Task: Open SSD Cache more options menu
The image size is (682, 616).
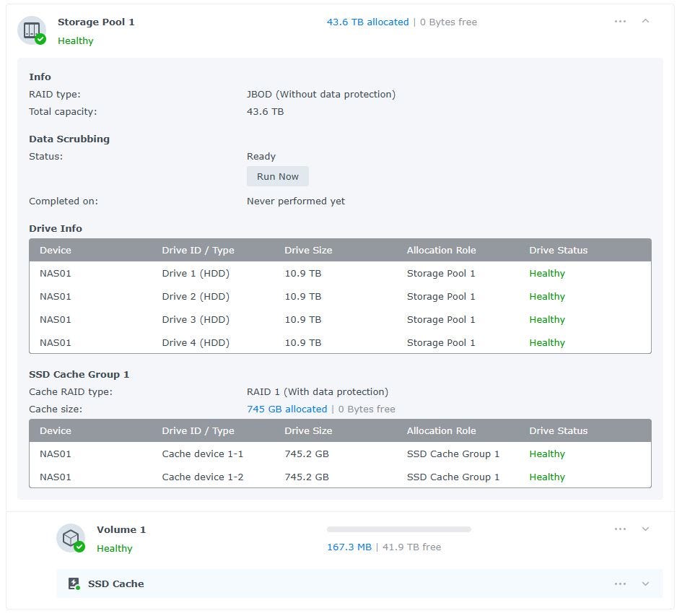Action: tap(620, 584)
